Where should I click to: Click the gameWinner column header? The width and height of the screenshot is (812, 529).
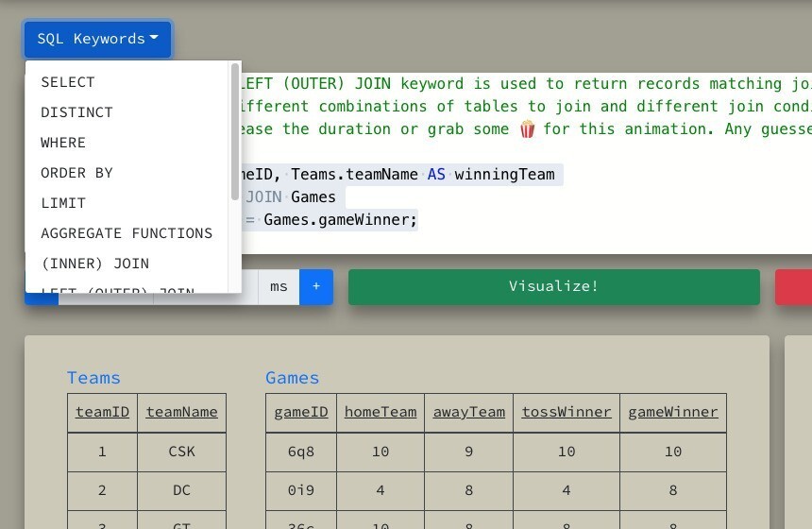coord(673,413)
